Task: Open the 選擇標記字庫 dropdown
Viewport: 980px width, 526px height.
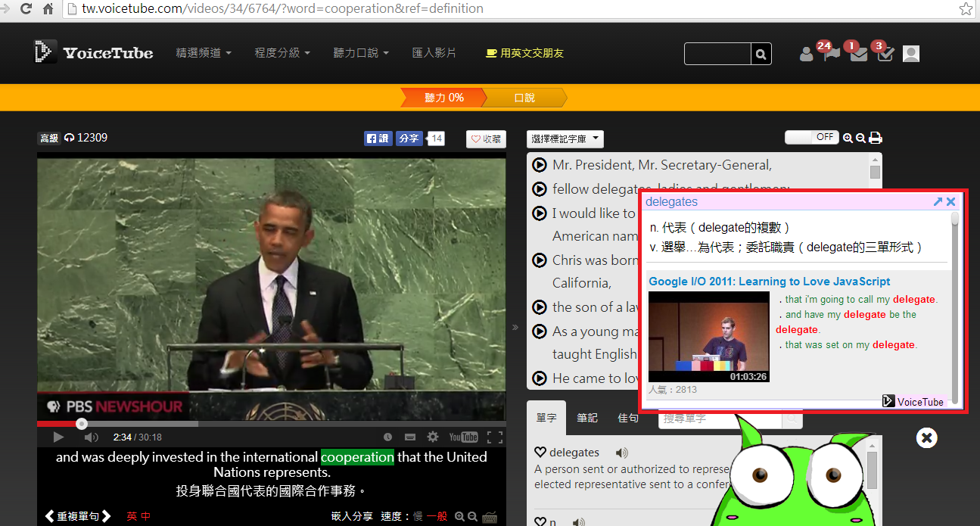Action: (565, 139)
